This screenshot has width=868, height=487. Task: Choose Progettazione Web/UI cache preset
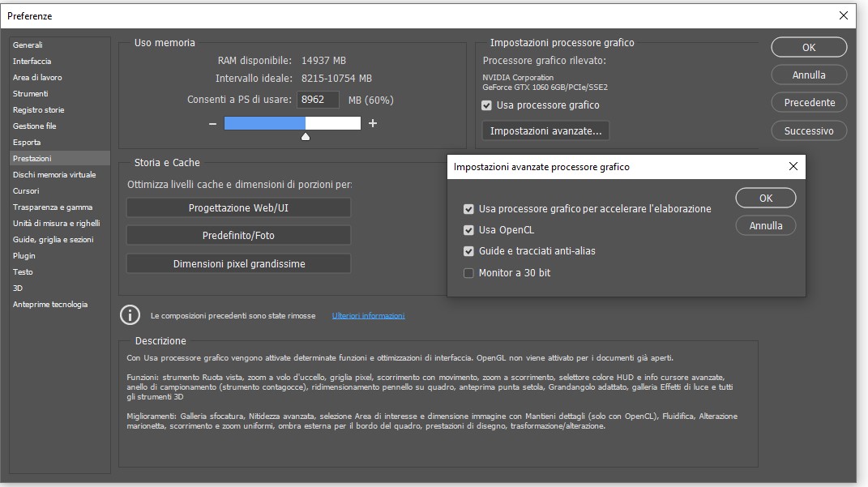click(x=238, y=208)
